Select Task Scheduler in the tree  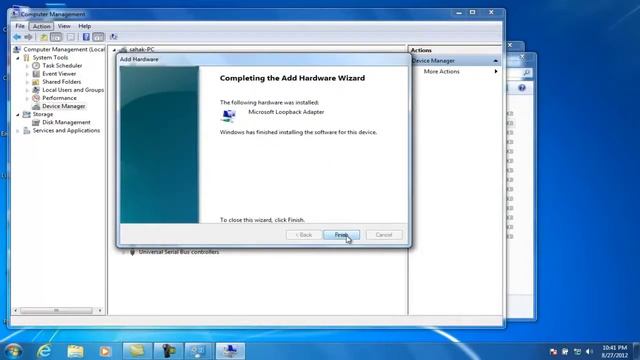pos(62,66)
